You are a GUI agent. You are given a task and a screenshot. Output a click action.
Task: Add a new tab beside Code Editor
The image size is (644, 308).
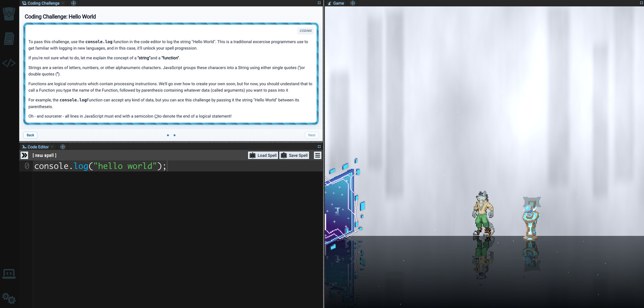[x=63, y=147]
